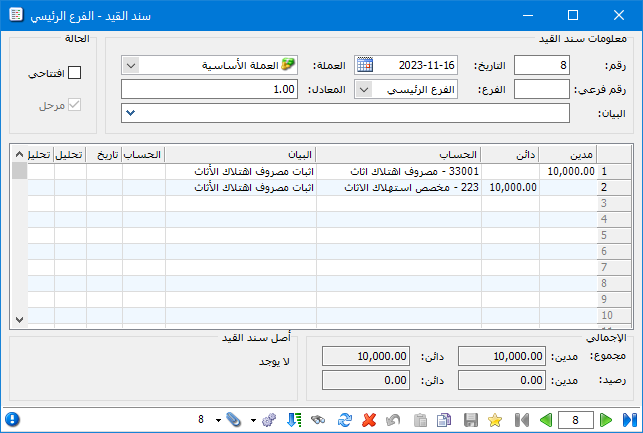Open dropdown arrow next to paperclip

218,420
